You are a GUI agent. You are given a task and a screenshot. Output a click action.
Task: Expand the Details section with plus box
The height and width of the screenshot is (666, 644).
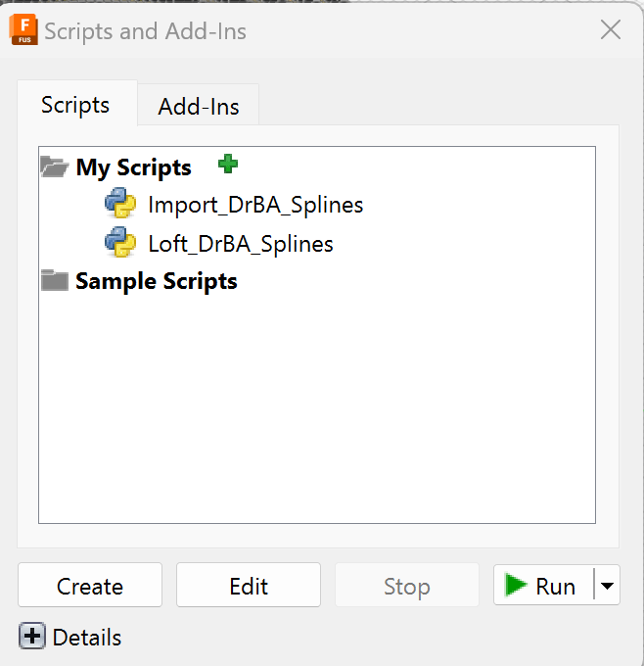click(x=32, y=636)
